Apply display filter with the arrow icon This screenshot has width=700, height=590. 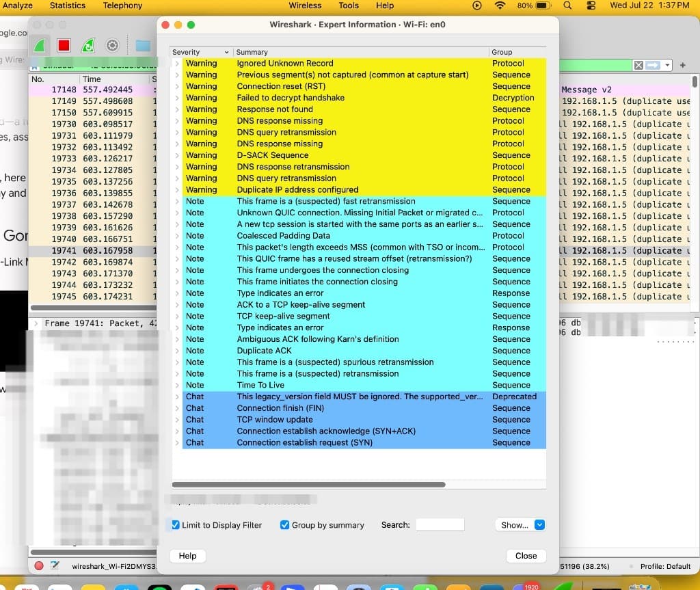pyautogui.click(x=652, y=65)
